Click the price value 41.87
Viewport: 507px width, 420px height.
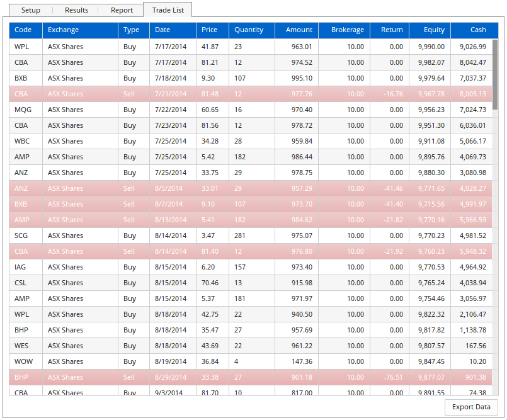click(210, 47)
